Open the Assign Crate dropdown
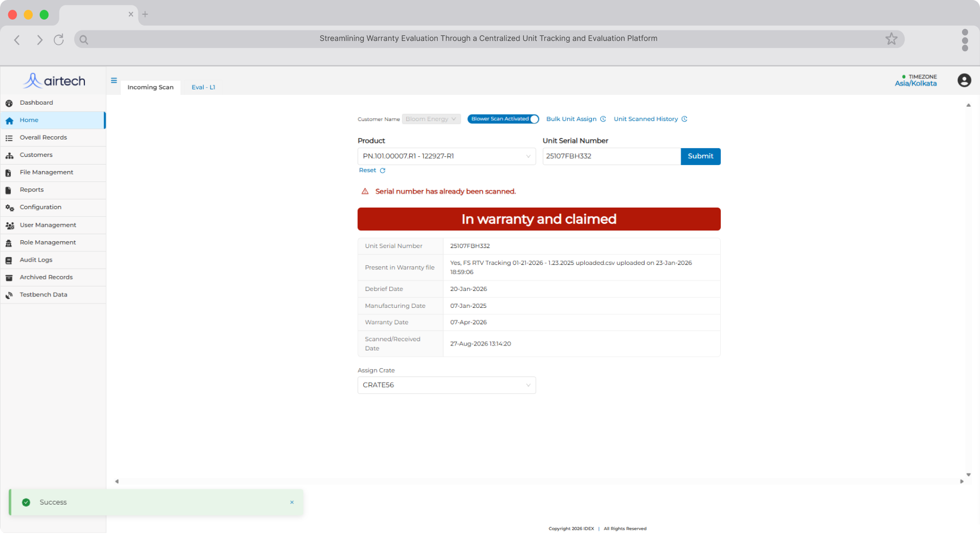 [446, 385]
